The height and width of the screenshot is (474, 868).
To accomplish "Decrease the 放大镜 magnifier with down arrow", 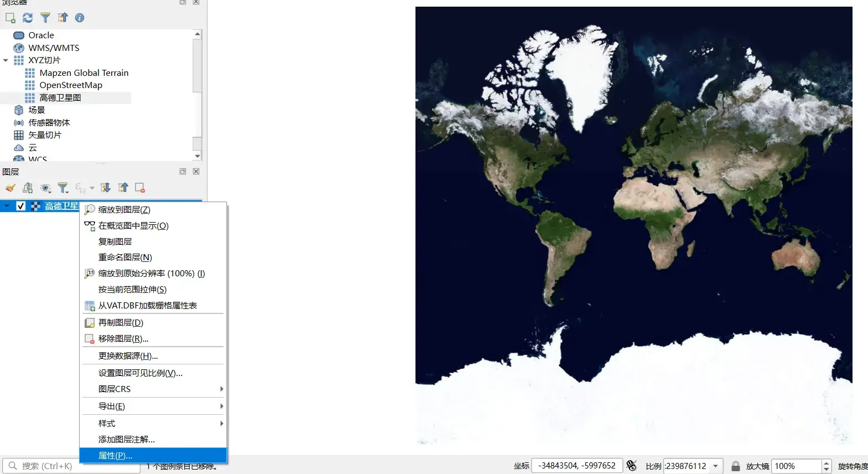I will click(x=827, y=470).
